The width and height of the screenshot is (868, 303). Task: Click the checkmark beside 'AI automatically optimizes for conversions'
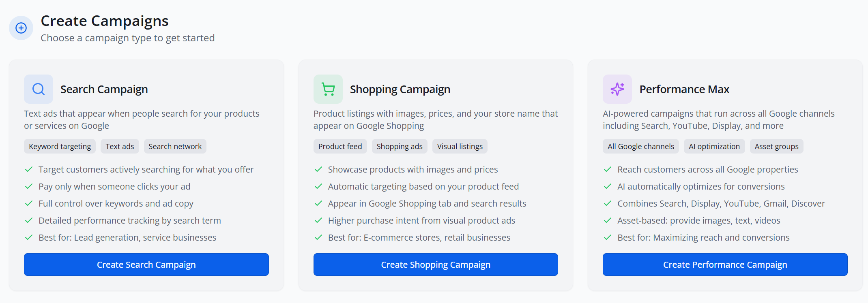coord(608,186)
